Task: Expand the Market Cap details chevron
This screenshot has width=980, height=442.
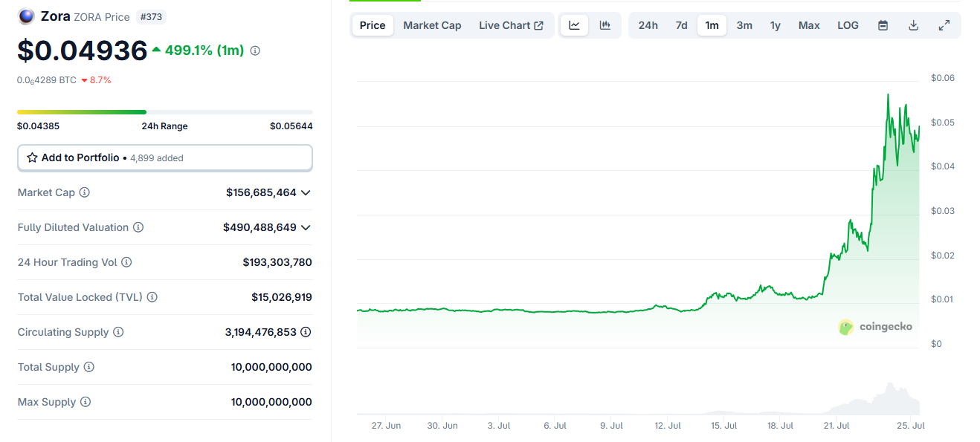Action: tap(306, 192)
